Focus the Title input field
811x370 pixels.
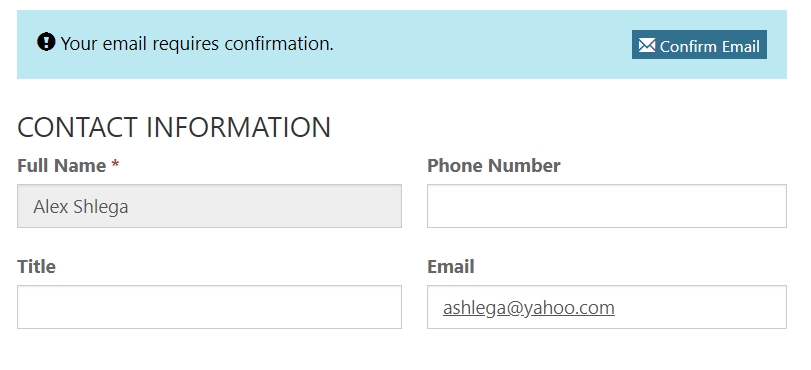[209, 307]
